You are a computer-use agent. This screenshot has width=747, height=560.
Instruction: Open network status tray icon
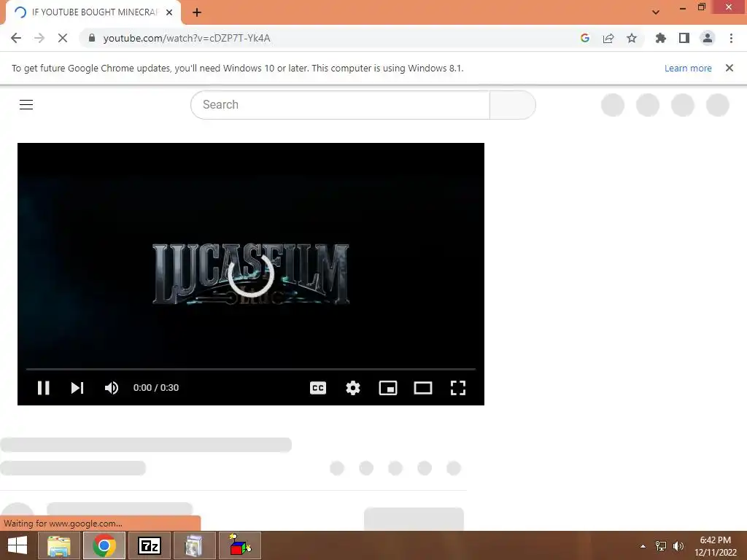(661, 546)
